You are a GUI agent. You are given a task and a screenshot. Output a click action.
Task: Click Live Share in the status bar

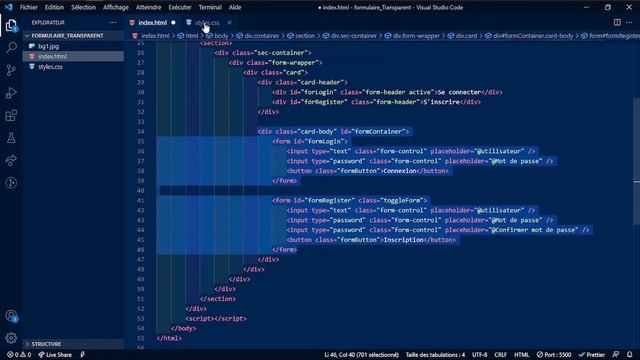pyautogui.click(x=55, y=355)
